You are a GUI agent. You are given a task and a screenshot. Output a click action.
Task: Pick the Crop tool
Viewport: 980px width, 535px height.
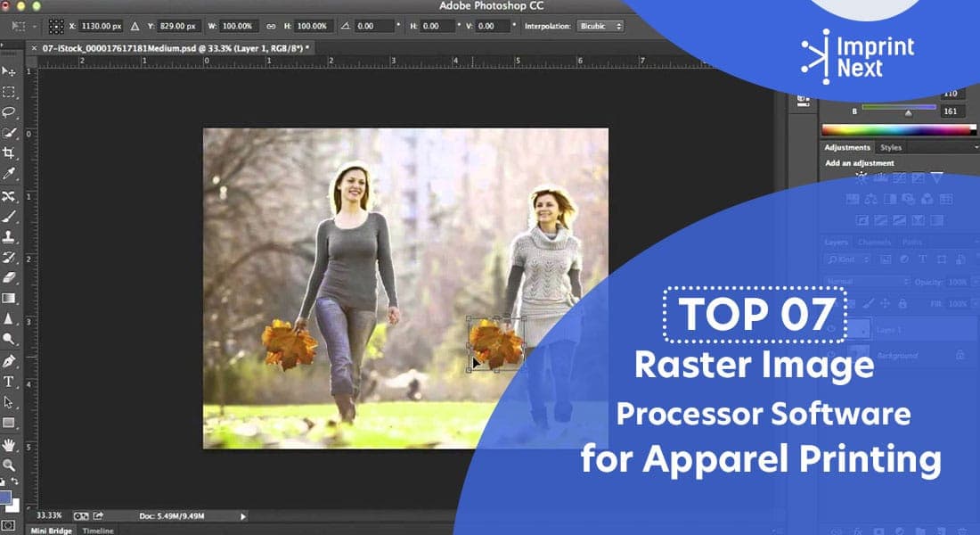[9, 153]
